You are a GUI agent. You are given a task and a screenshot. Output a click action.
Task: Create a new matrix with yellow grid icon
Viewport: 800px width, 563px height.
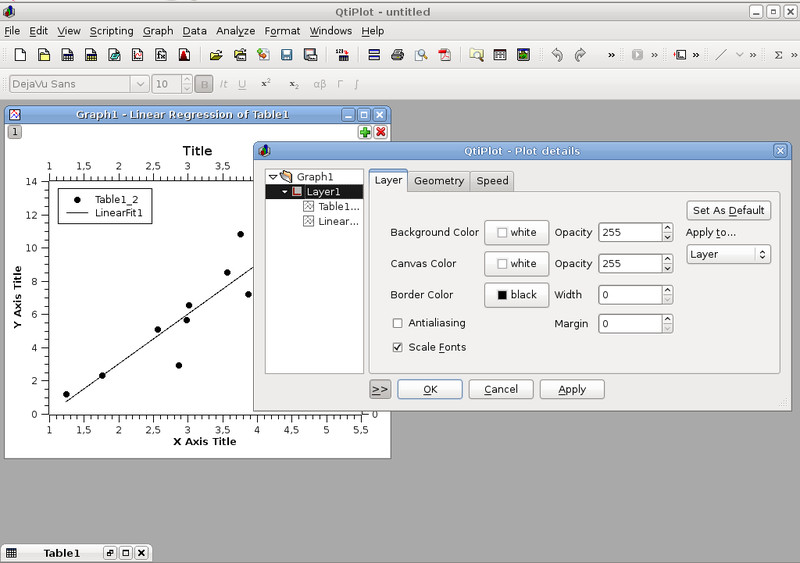pyautogui.click(x=91, y=55)
